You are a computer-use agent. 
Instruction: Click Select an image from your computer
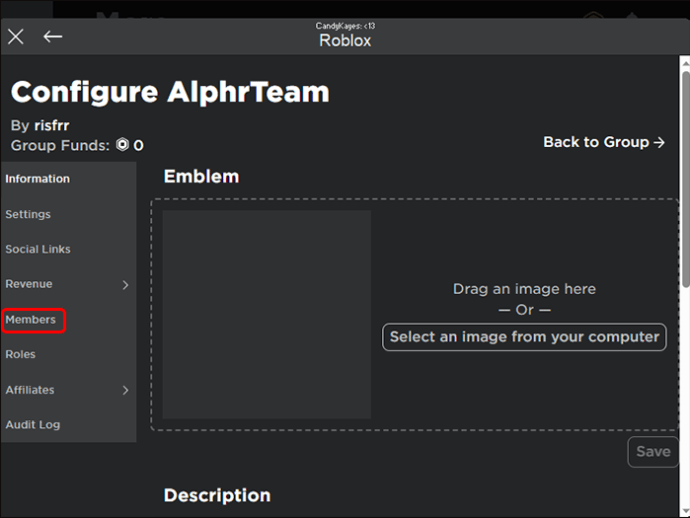click(x=524, y=337)
